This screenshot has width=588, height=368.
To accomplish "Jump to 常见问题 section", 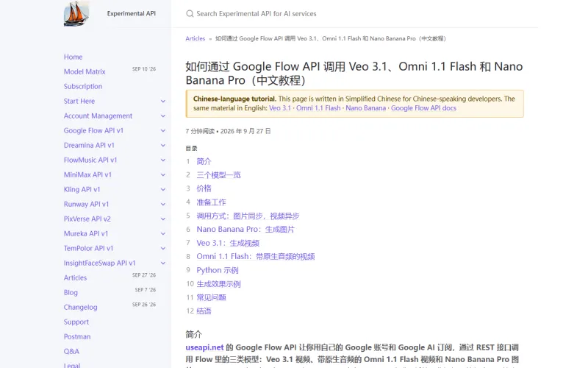I will pyautogui.click(x=211, y=298).
